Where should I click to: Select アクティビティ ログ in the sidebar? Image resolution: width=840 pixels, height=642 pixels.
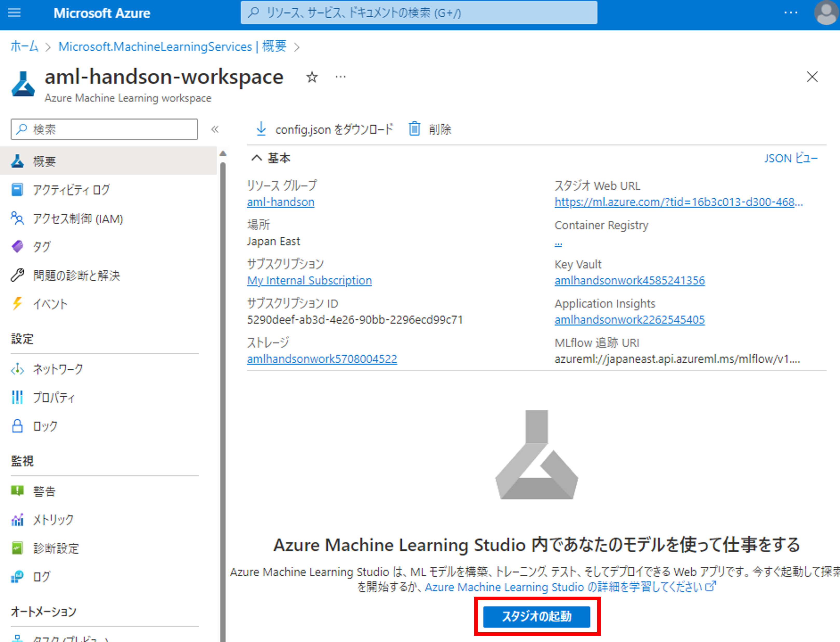coord(71,189)
